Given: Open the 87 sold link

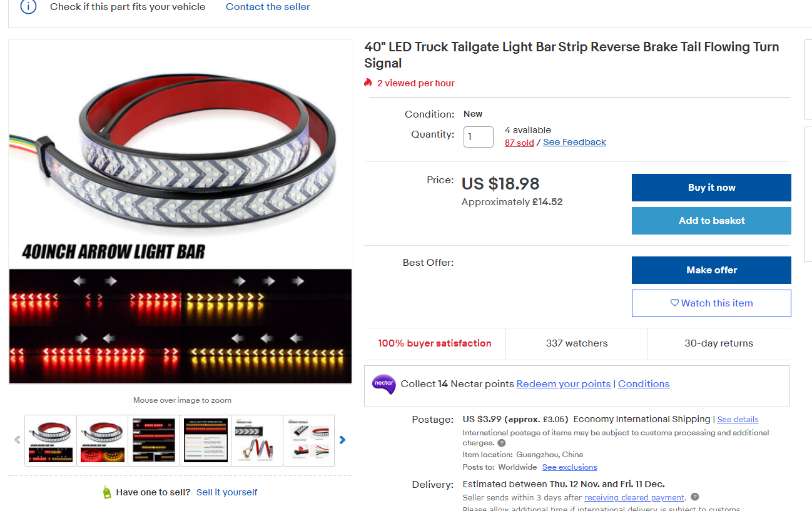Looking at the screenshot, I should (x=519, y=142).
